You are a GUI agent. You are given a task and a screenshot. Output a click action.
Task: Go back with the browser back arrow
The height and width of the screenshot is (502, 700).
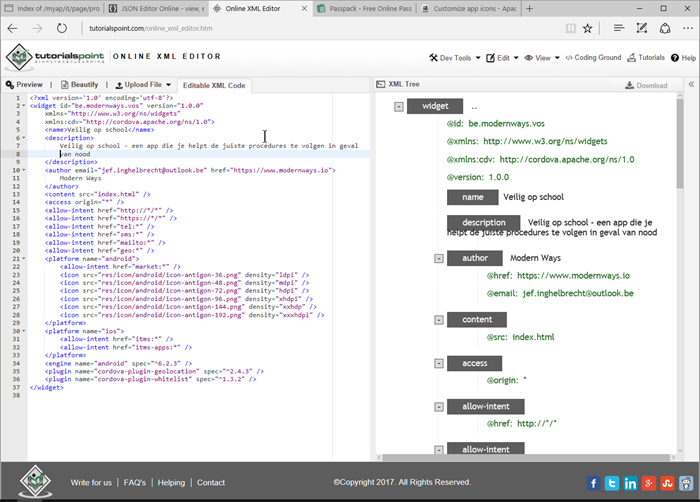[12, 28]
